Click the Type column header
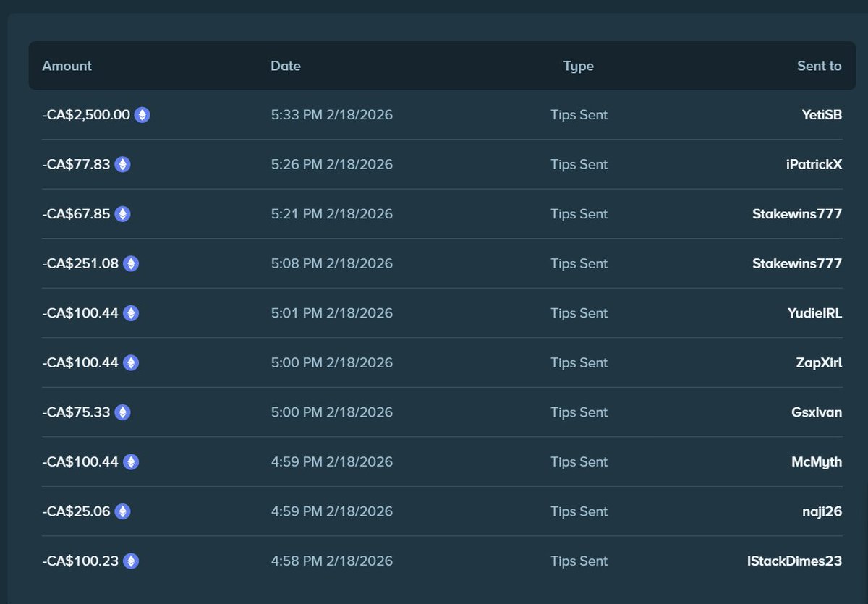The width and height of the screenshot is (868, 604). coord(579,66)
